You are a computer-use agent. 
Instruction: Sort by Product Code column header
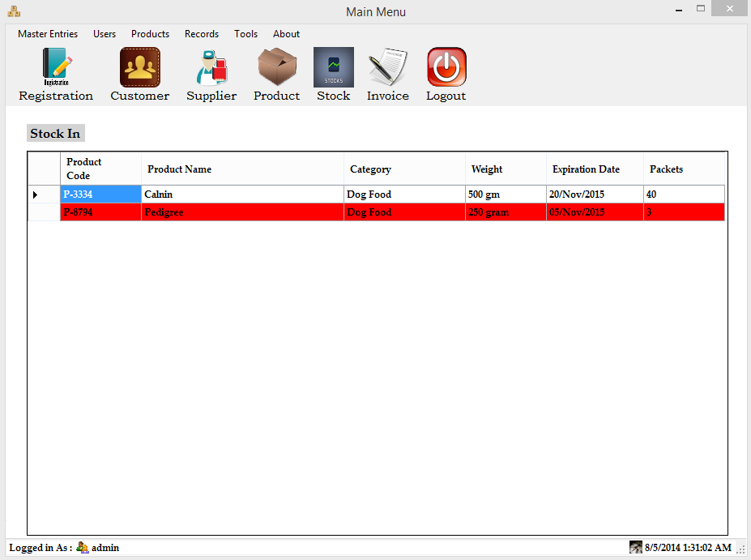100,169
